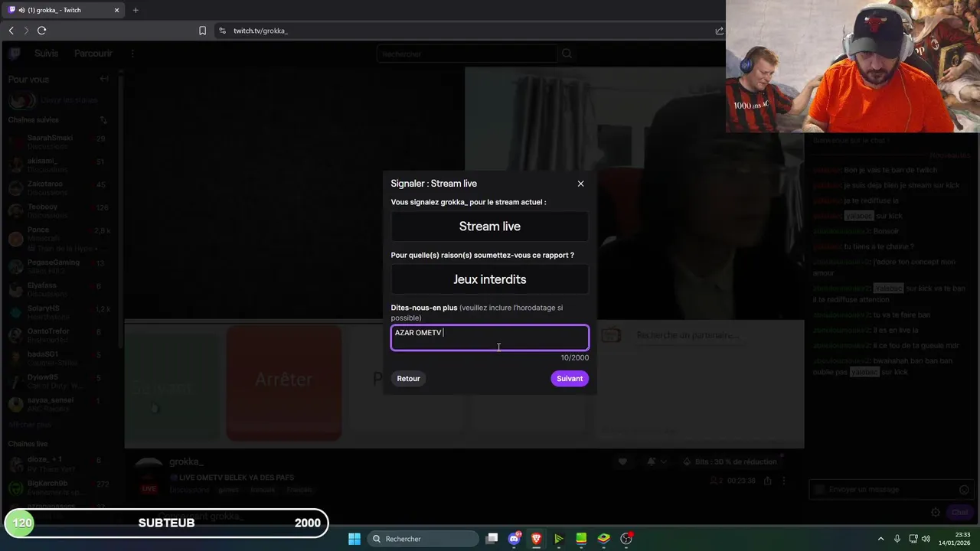Open Task View in the taskbar

tap(492, 539)
